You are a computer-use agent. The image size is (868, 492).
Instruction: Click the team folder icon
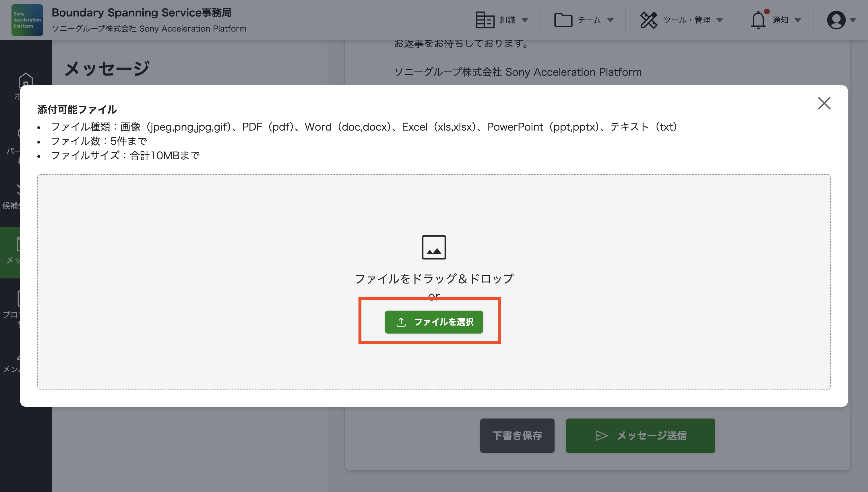tap(563, 20)
